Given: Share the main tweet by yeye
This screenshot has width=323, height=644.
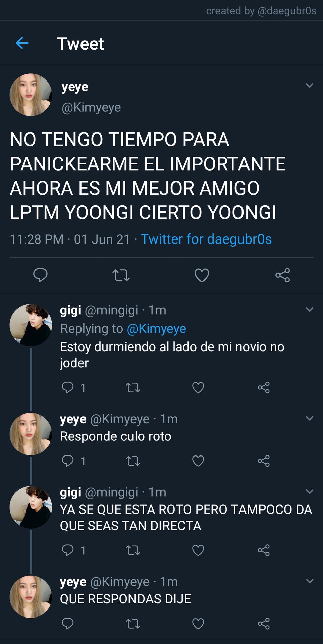Looking at the screenshot, I should [283, 275].
